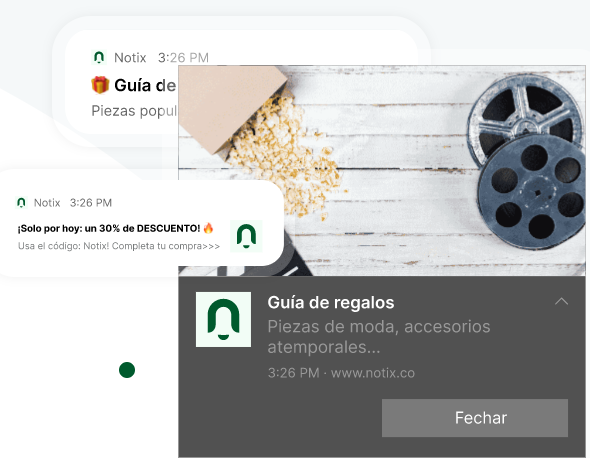
Task: Click the Notix name in top notification header
Action: coord(130,58)
